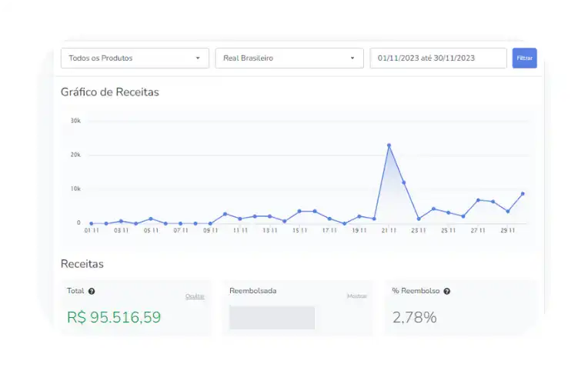
Task: Select the 27/11 data point on the chart
Action: tap(478, 200)
